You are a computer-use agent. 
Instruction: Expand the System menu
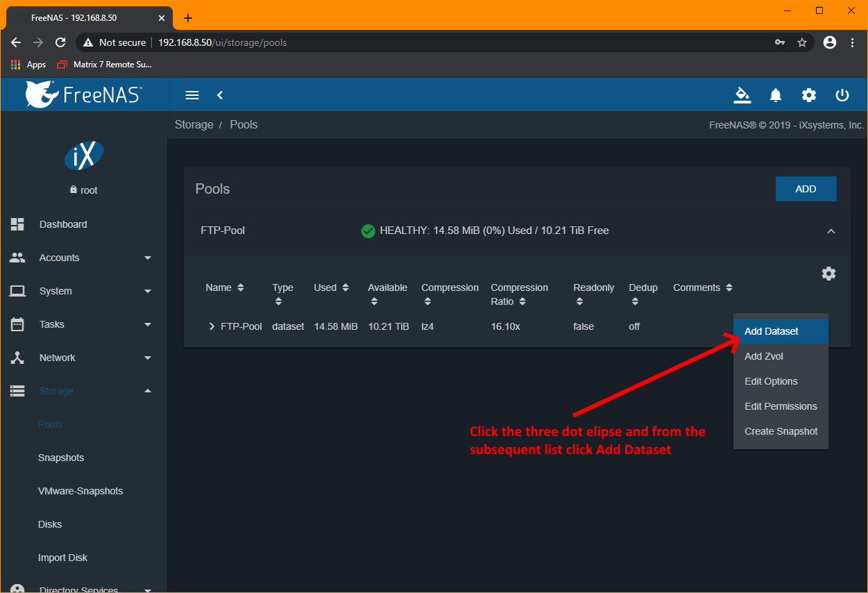point(147,291)
